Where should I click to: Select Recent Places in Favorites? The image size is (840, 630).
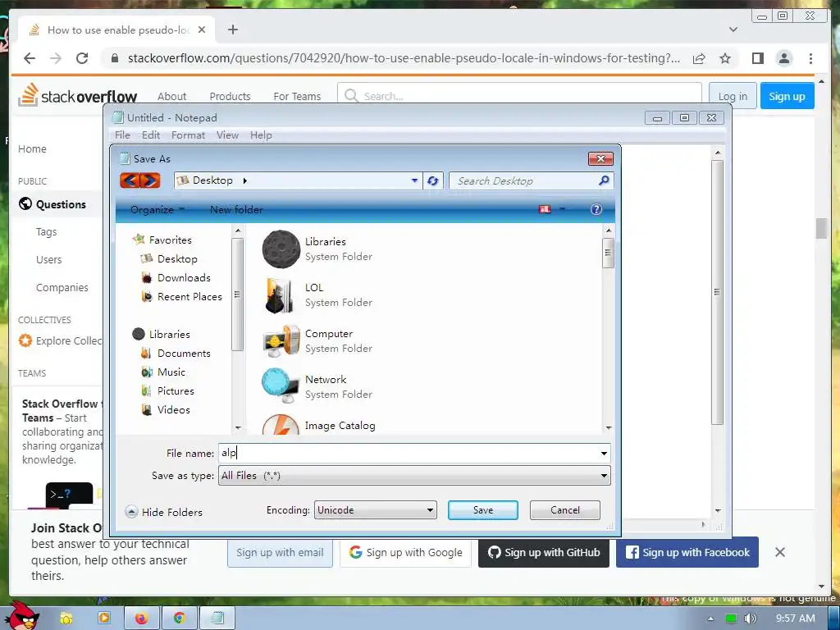181,296
